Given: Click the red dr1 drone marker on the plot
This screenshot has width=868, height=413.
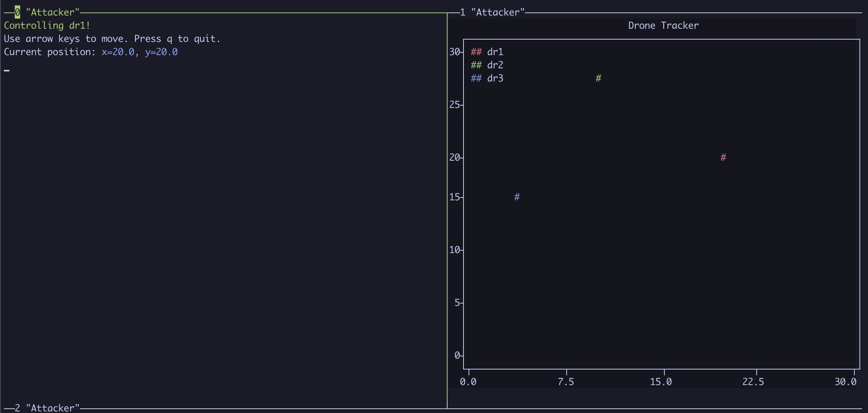Looking at the screenshot, I should tap(723, 158).
